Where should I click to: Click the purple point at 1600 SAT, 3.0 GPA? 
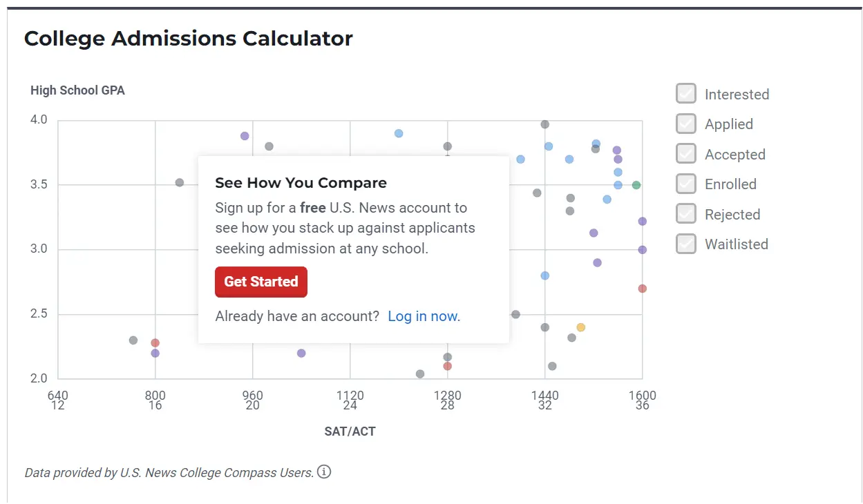(x=643, y=250)
